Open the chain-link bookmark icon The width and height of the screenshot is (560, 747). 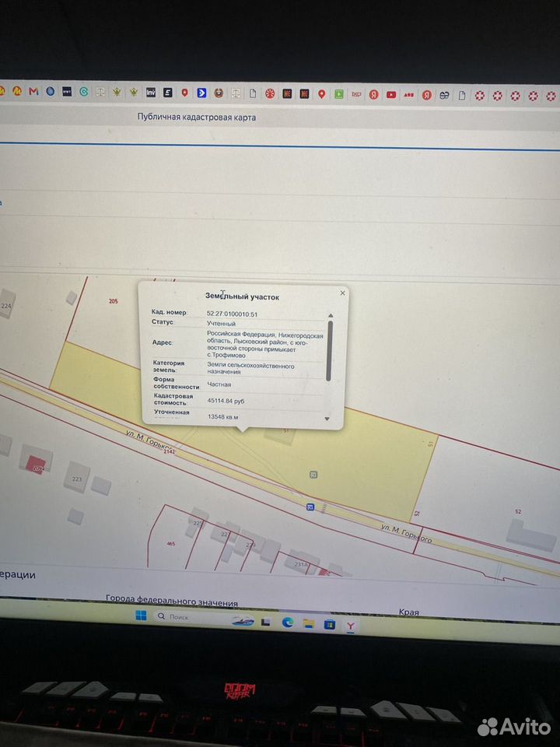444,95
